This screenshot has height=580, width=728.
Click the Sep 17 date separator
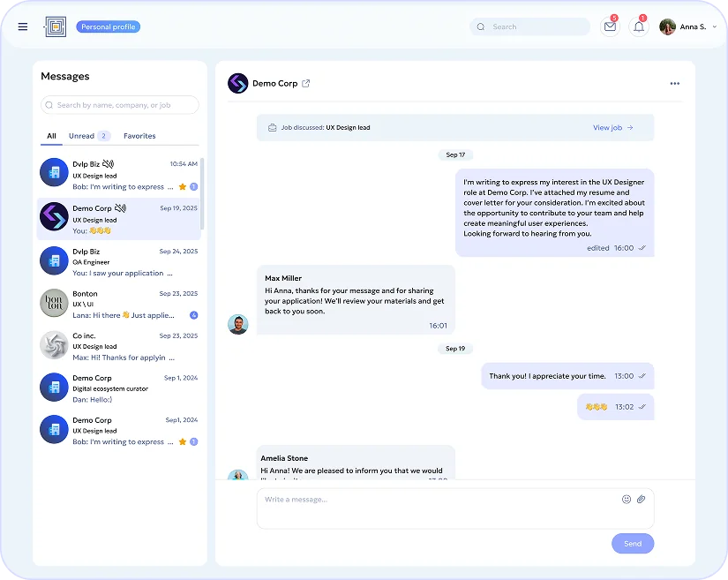click(x=455, y=154)
